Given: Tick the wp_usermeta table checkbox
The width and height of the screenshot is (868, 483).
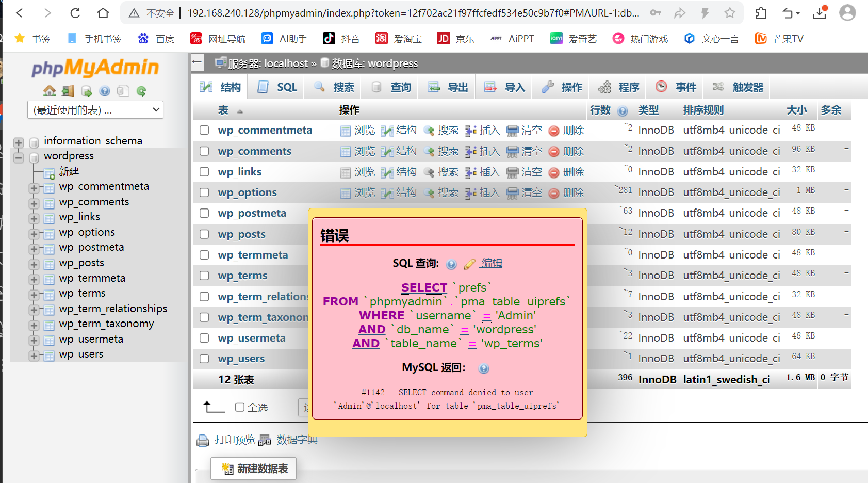Looking at the screenshot, I should pos(204,338).
